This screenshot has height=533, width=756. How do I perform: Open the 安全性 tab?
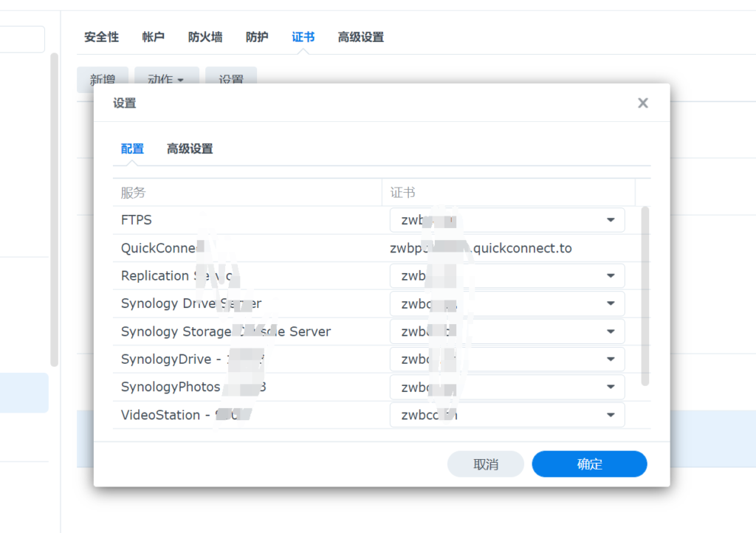pos(101,37)
